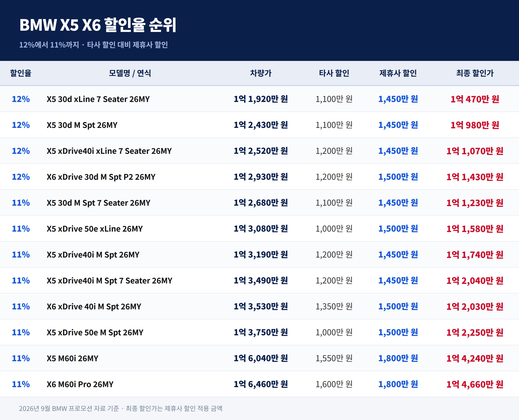Click the title "BMW X5 X6 할인율 순위"

coord(98,25)
